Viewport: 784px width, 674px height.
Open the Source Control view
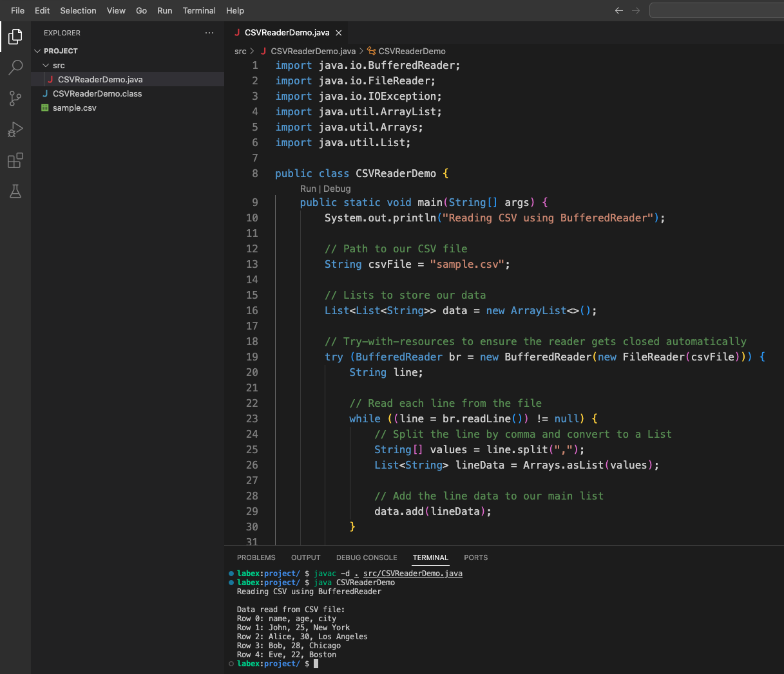tap(15, 98)
